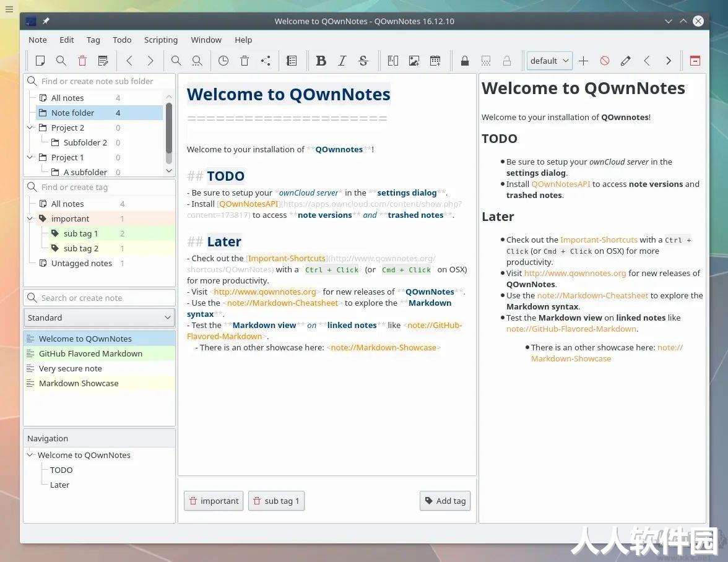Image resolution: width=728 pixels, height=562 pixels.
Task: Show note versions clock icon
Action: click(x=223, y=61)
